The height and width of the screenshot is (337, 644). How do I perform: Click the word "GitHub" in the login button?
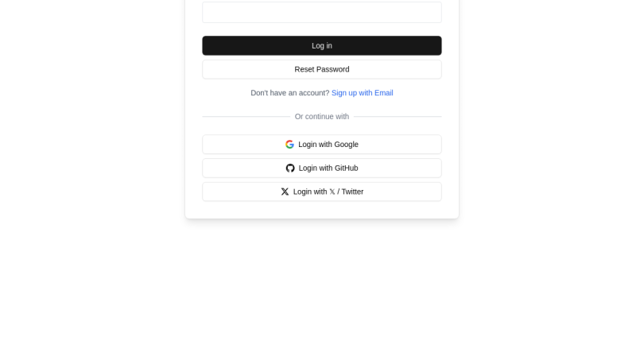pos(343,168)
